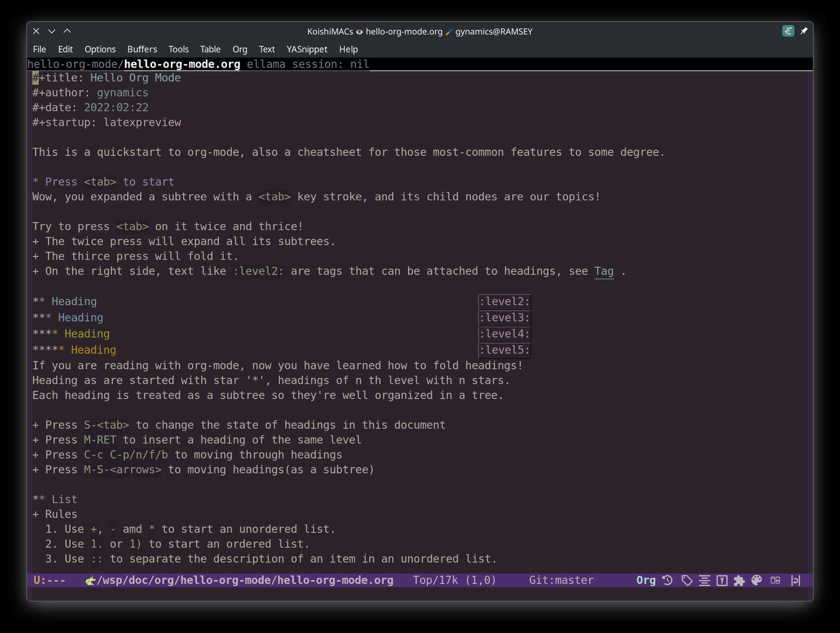Follow the 'Tag' link in the text
This screenshot has width=840, height=633.
(604, 271)
